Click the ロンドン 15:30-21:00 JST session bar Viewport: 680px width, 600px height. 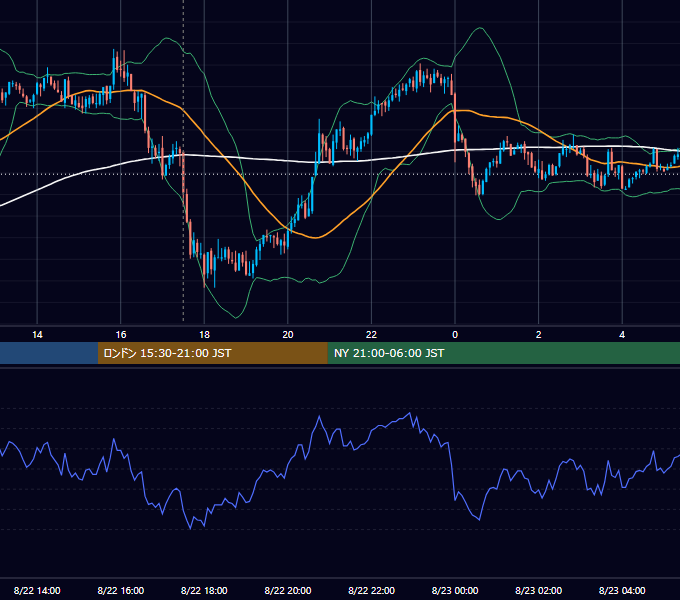coord(212,353)
